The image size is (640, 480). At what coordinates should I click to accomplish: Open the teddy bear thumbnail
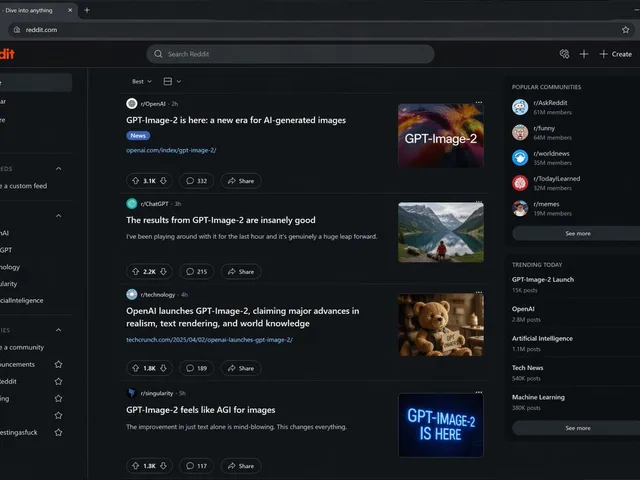[x=441, y=324]
